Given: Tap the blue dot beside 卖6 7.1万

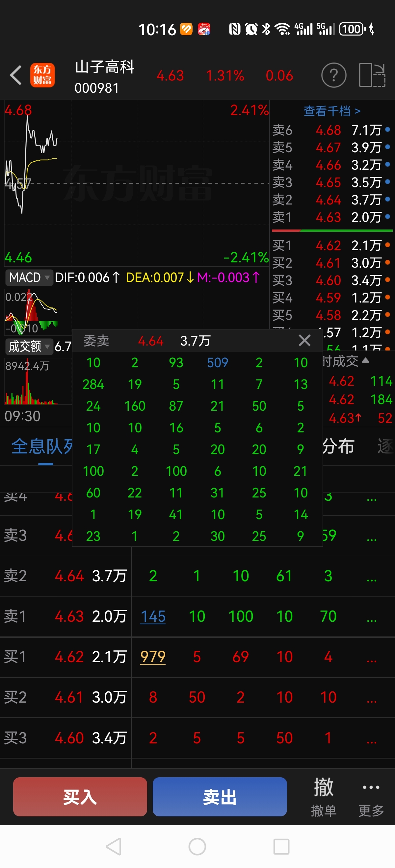Looking at the screenshot, I should click(387, 130).
